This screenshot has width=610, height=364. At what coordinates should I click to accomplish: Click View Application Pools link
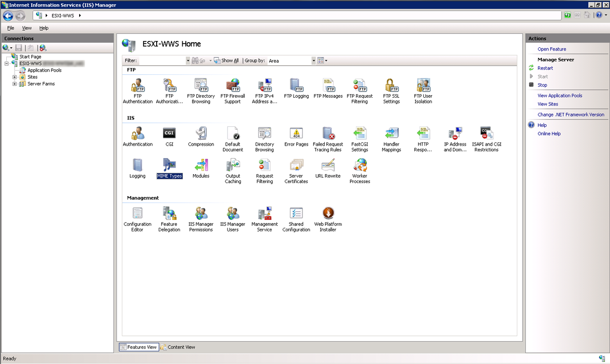tap(560, 96)
